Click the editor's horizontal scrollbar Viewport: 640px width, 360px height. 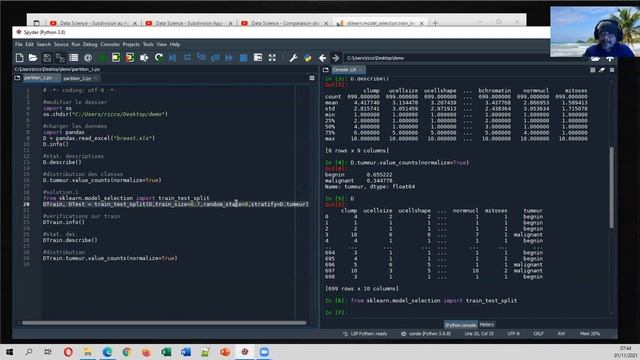(164, 323)
